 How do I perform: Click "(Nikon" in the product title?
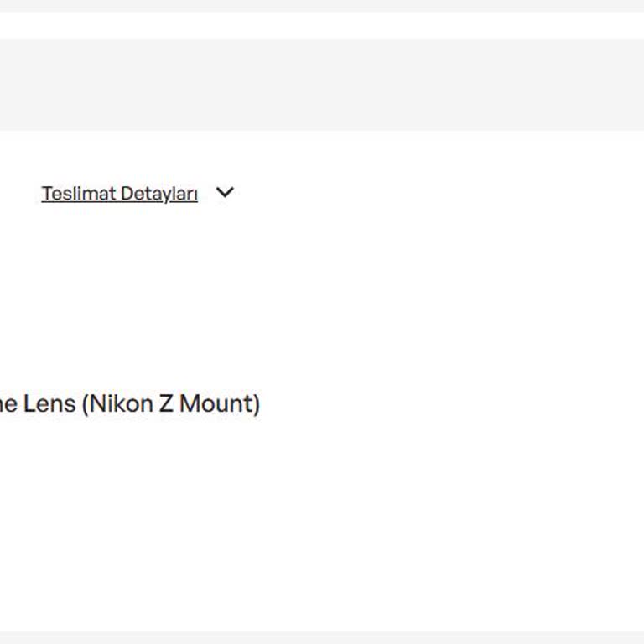117,404
